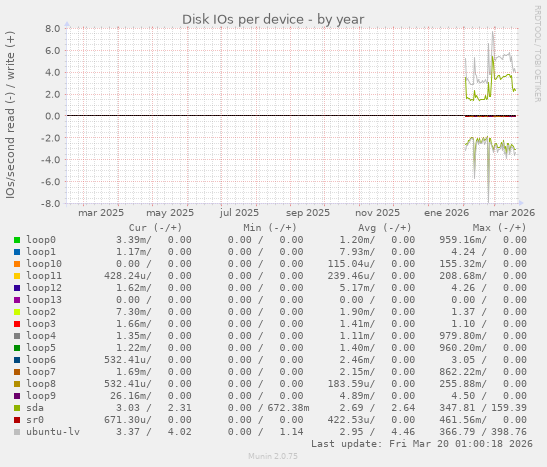Click the 'jul 2025' x-axis label
The width and height of the screenshot is (547, 467).
pos(239,213)
